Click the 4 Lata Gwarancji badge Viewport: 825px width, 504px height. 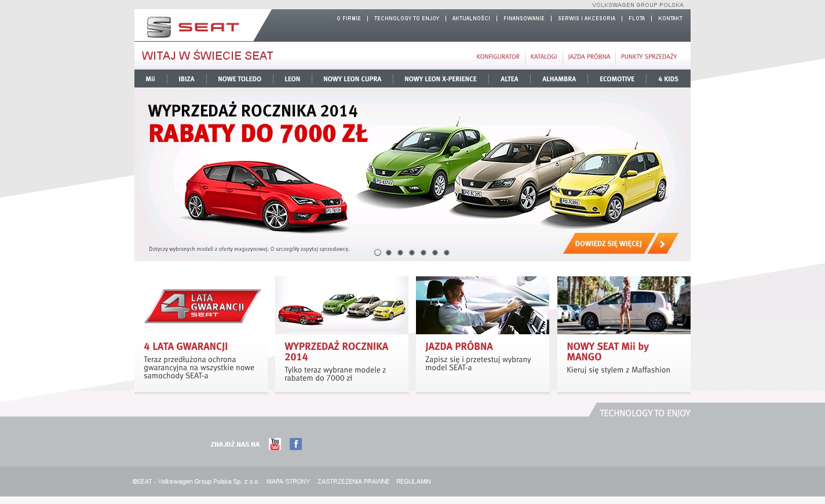(x=202, y=306)
